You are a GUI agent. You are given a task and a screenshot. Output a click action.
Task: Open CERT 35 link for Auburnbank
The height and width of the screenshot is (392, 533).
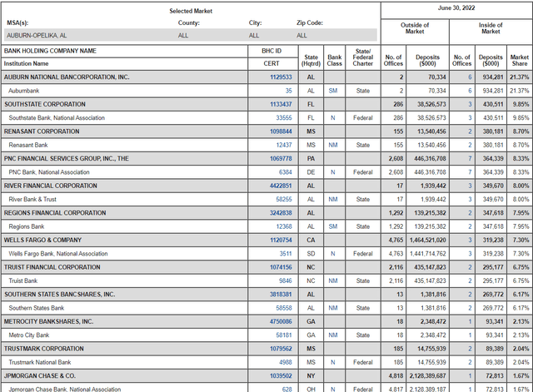(288, 91)
